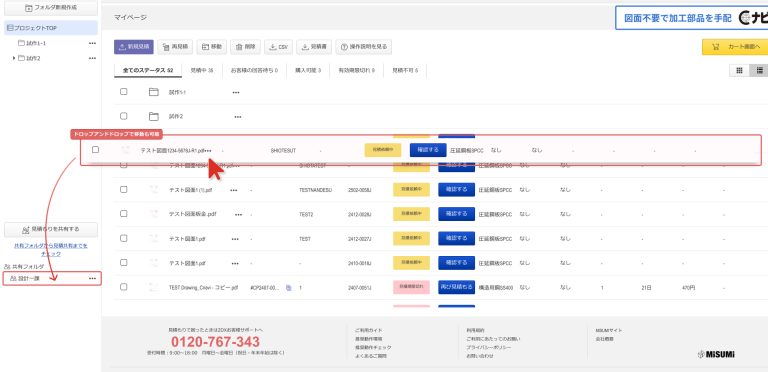The height and width of the screenshot is (372, 768).
Task: Select the 購入可能 status tab
Action: [308, 70]
